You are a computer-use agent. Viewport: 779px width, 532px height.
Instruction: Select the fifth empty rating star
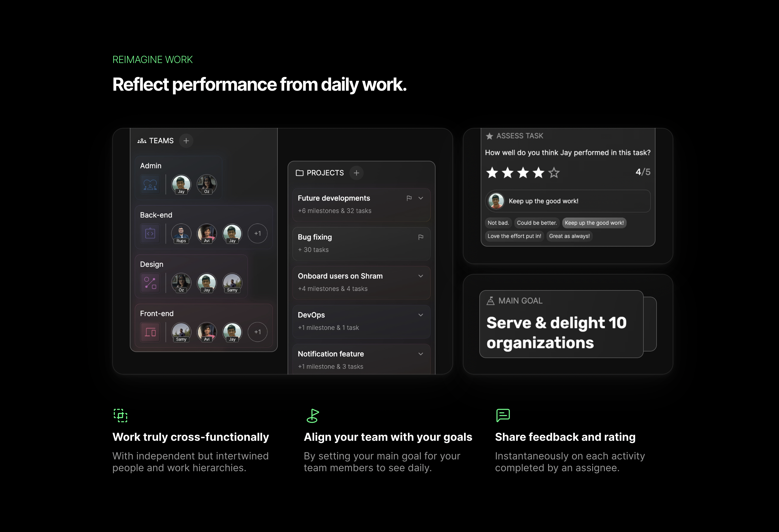pos(554,173)
